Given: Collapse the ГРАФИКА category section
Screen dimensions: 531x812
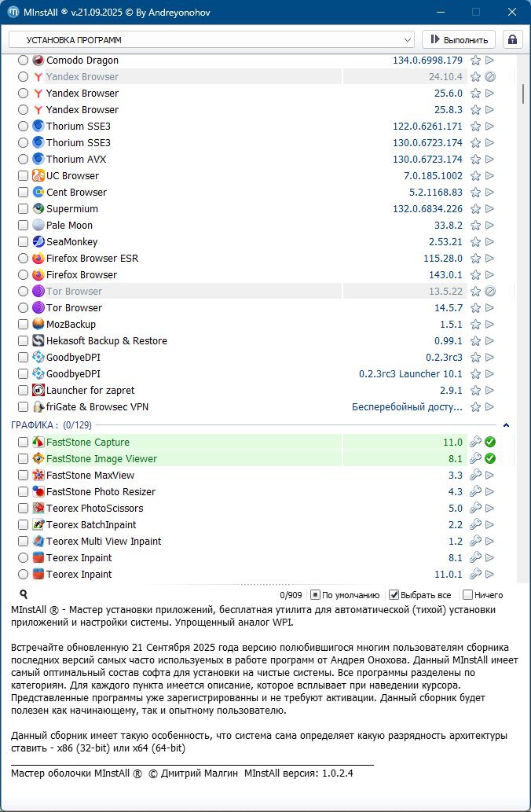Looking at the screenshot, I should click(506, 425).
